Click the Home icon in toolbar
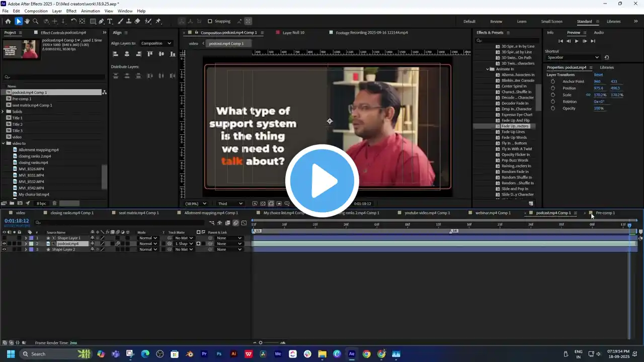 pos(8,21)
